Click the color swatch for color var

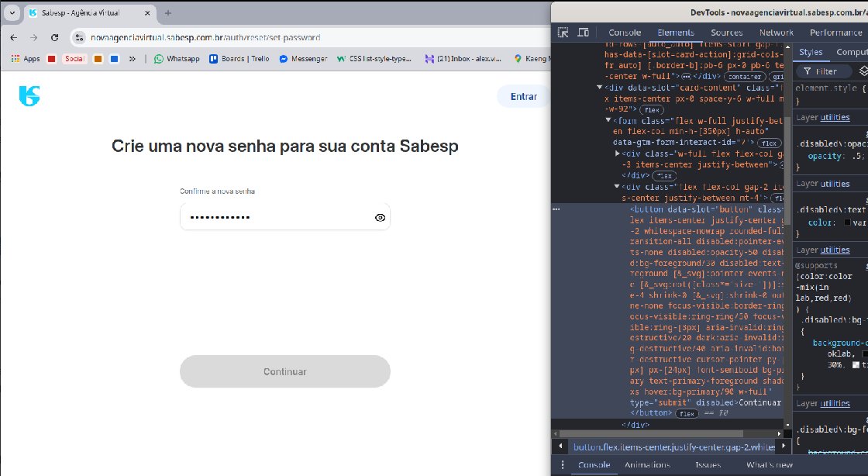click(847, 222)
